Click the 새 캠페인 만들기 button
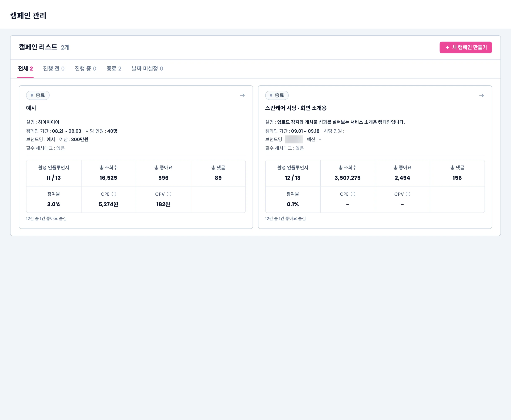 click(x=465, y=47)
